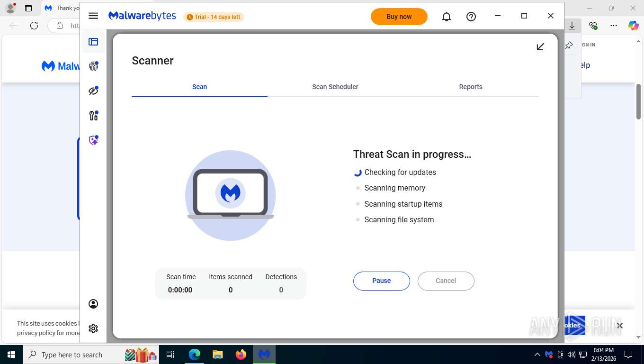Pin the downloads flyout in Edge
Viewport: 644px width, 364px height.
click(569, 45)
